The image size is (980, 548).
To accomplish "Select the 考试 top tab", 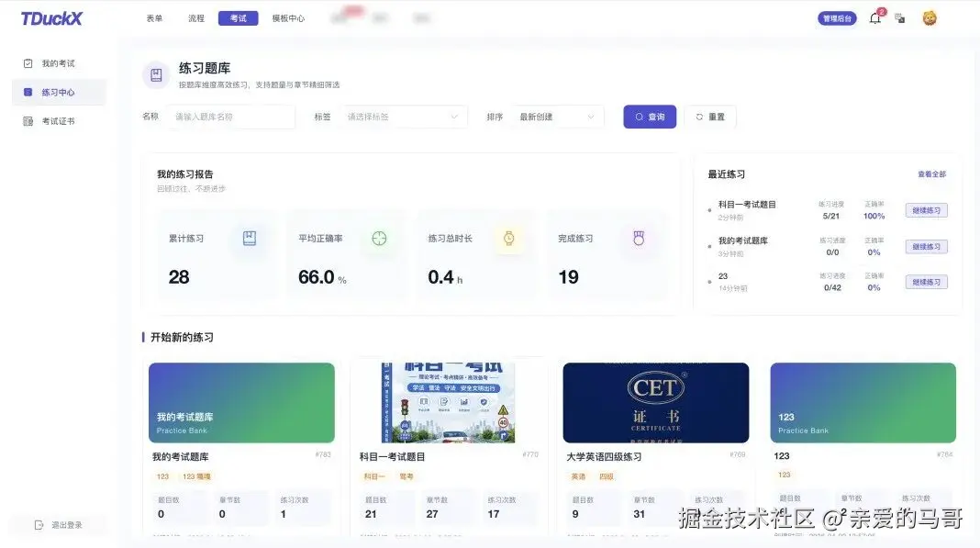I will (x=239, y=18).
